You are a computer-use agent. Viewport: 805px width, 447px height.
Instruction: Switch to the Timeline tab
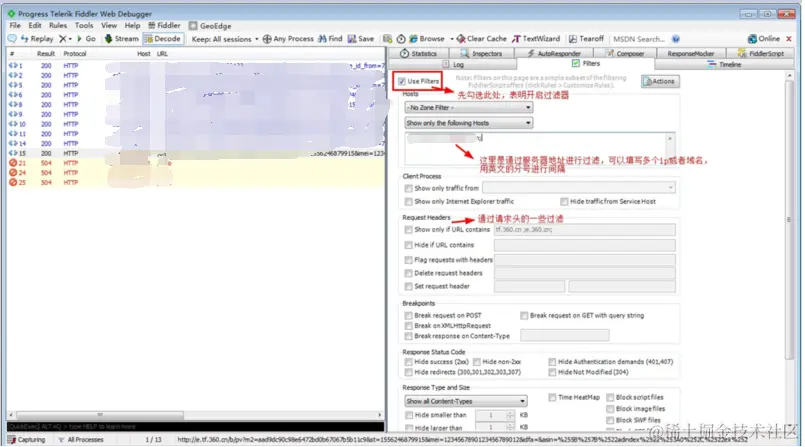tap(724, 65)
